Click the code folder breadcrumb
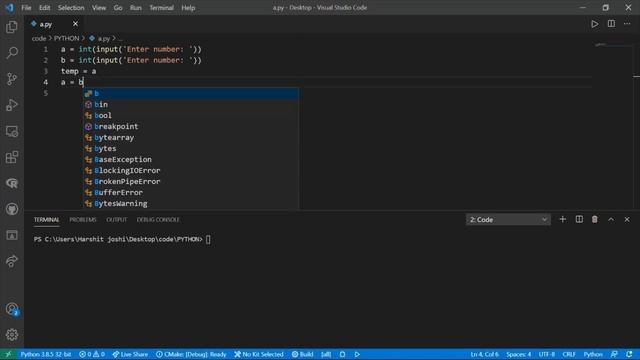The height and width of the screenshot is (360, 640). pyautogui.click(x=39, y=38)
